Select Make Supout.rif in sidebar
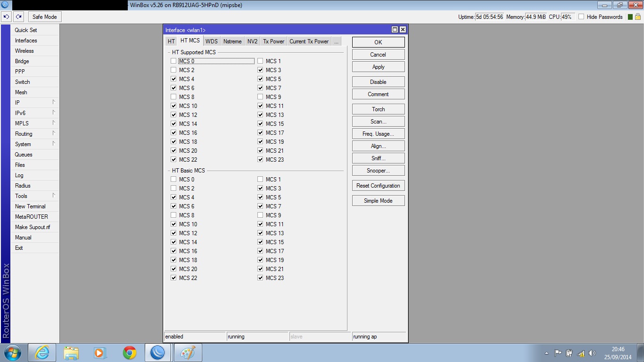 pos(35,227)
